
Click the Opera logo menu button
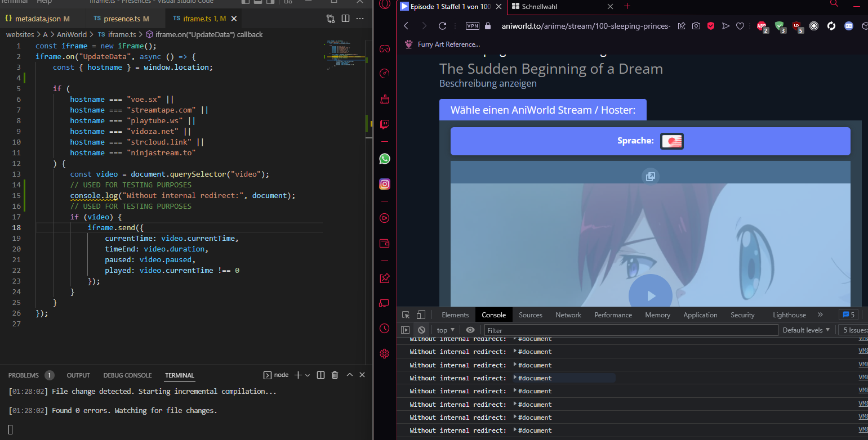pos(385,3)
